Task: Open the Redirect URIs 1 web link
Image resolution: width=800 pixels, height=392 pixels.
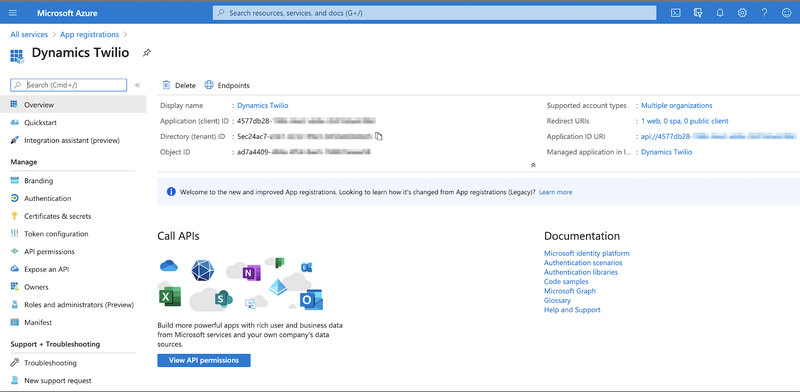Action: tap(685, 121)
